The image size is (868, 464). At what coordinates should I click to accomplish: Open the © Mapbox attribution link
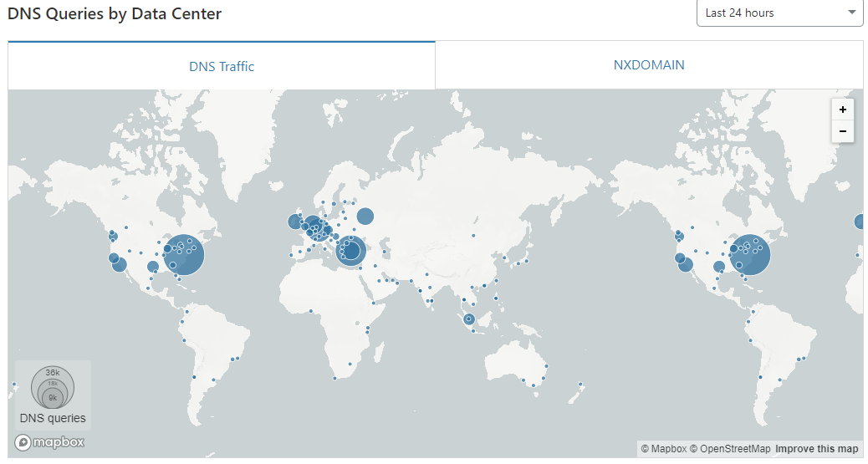click(664, 448)
